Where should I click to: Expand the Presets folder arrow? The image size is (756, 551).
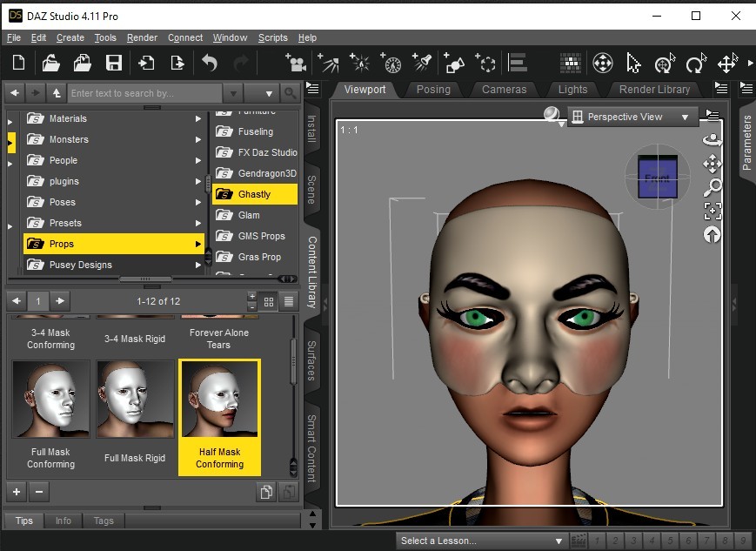tap(197, 223)
